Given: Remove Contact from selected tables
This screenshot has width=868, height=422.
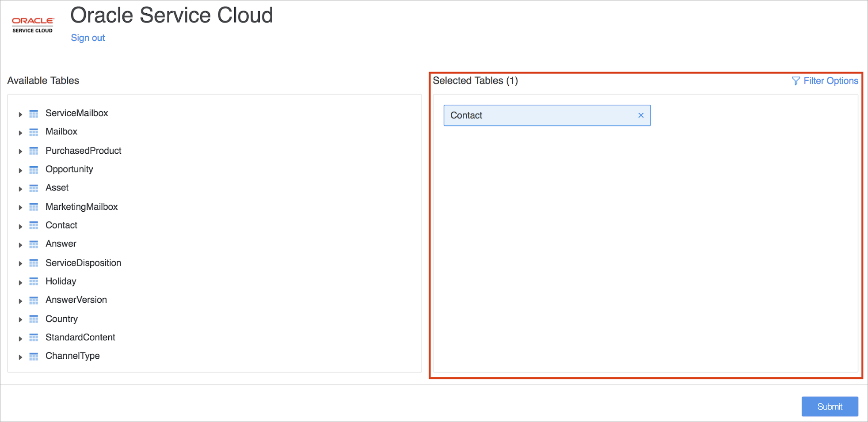Looking at the screenshot, I should coord(641,115).
